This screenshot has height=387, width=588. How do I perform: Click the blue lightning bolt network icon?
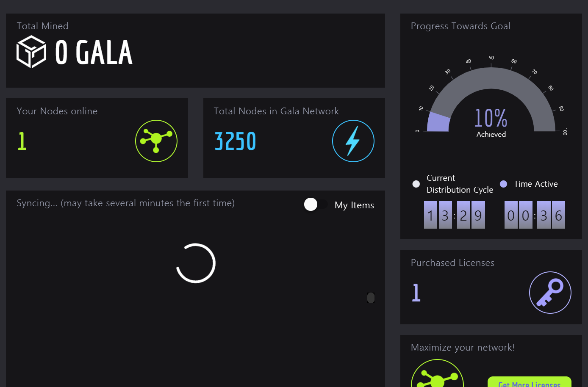coord(353,141)
